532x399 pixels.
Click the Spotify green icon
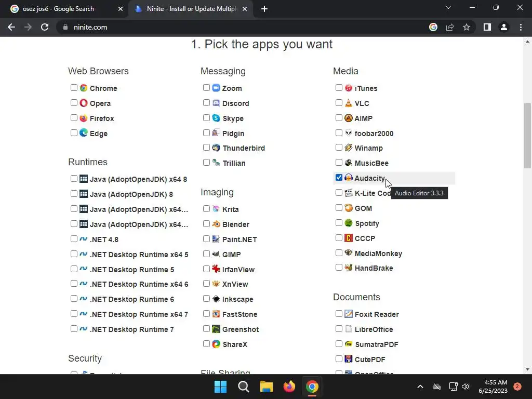[349, 223]
